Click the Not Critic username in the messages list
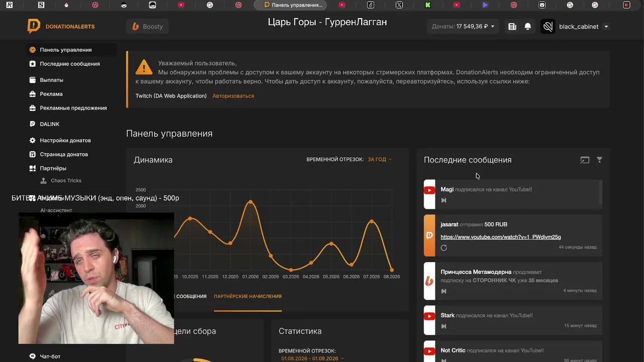Image resolution: width=644 pixels, height=362 pixels. (453, 350)
